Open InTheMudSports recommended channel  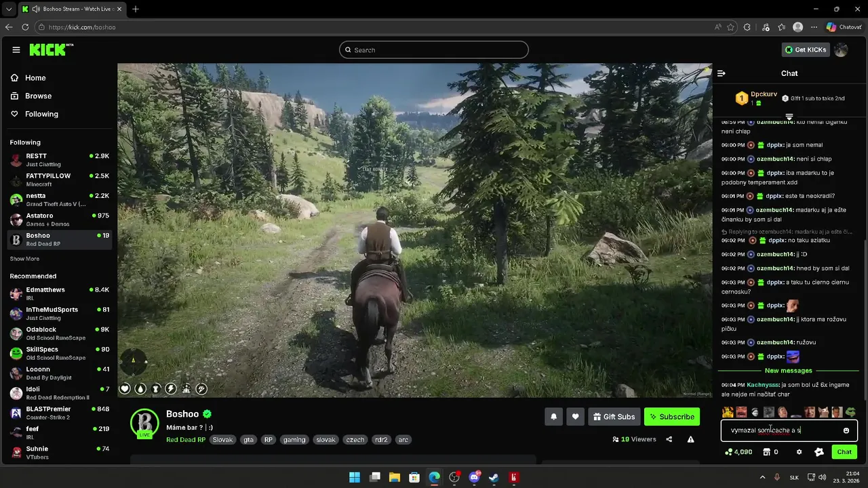tap(60, 313)
